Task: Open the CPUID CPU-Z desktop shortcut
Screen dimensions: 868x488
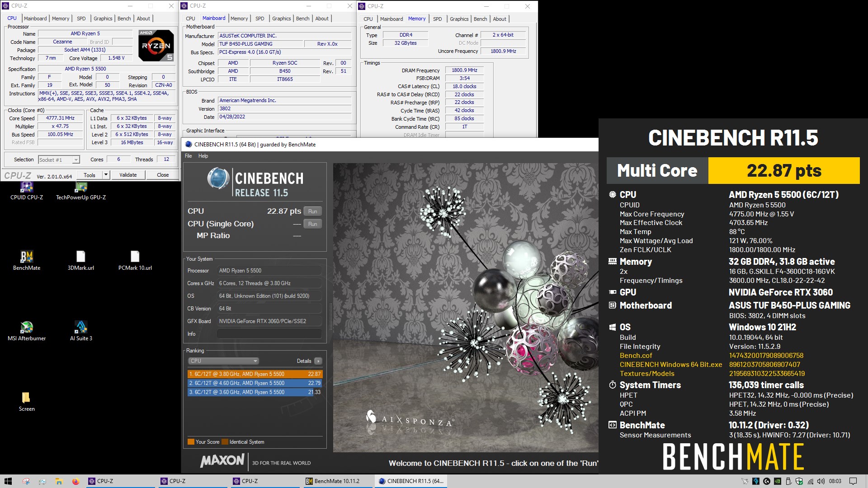Action: coord(27,191)
